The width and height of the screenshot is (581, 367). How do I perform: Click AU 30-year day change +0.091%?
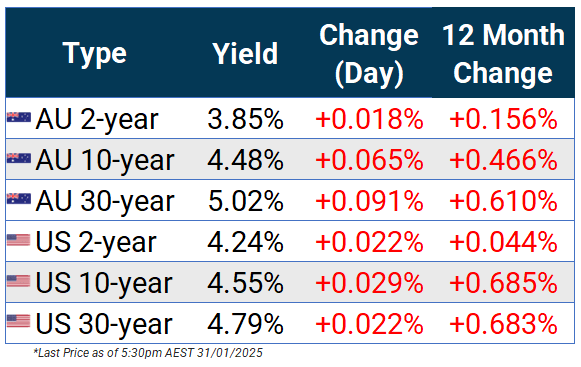369,201
